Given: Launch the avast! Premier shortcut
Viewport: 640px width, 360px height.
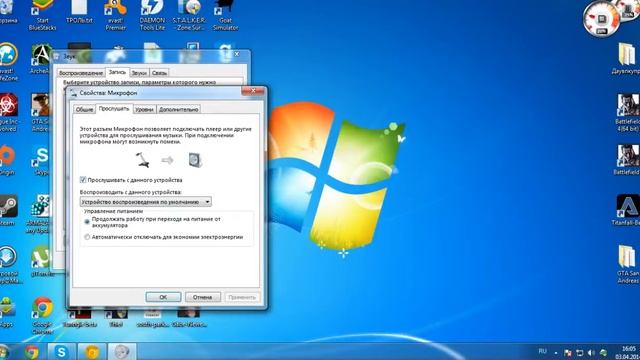Looking at the screenshot, I should pos(116,16).
